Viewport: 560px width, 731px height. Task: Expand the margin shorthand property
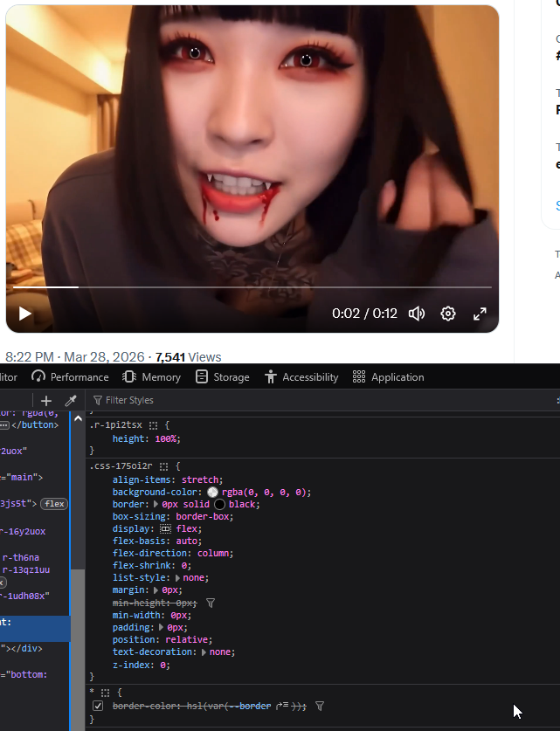[x=156, y=590]
